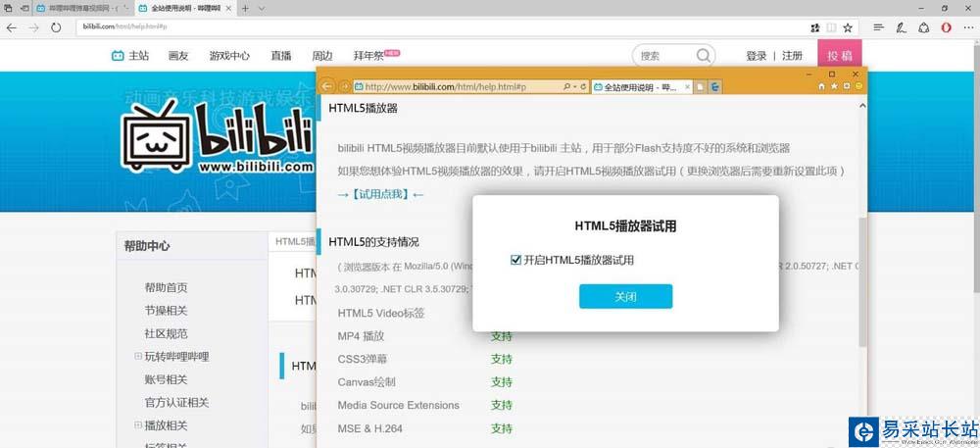Viewport: 980px width, 448px height.
Task: Click the Media Source Extensions row text
Action: point(398,405)
